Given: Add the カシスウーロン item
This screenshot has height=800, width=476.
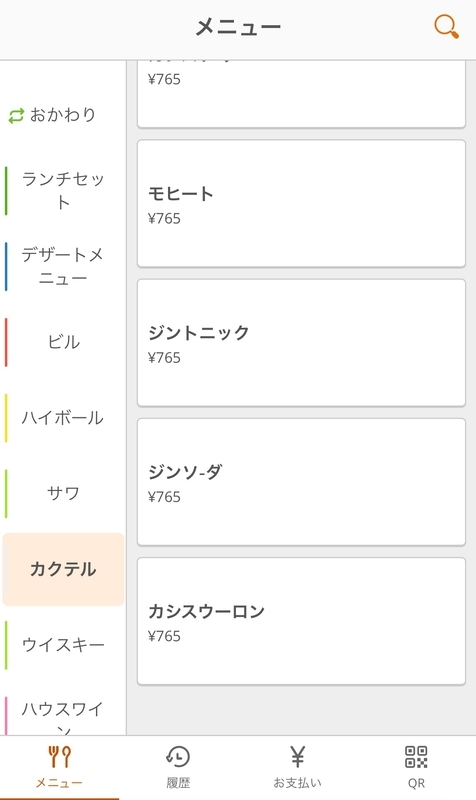Looking at the screenshot, I should [302, 621].
